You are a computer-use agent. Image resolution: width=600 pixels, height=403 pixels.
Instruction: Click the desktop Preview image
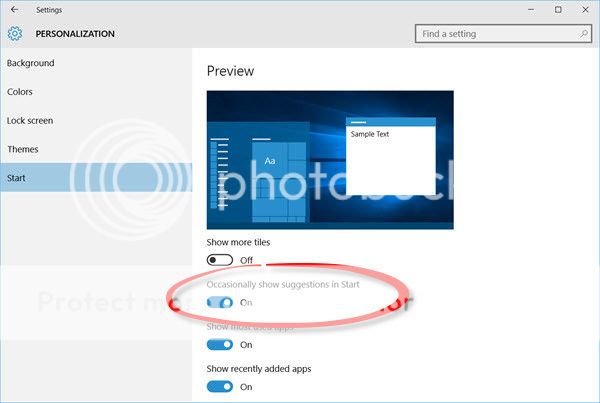(330, 159)
